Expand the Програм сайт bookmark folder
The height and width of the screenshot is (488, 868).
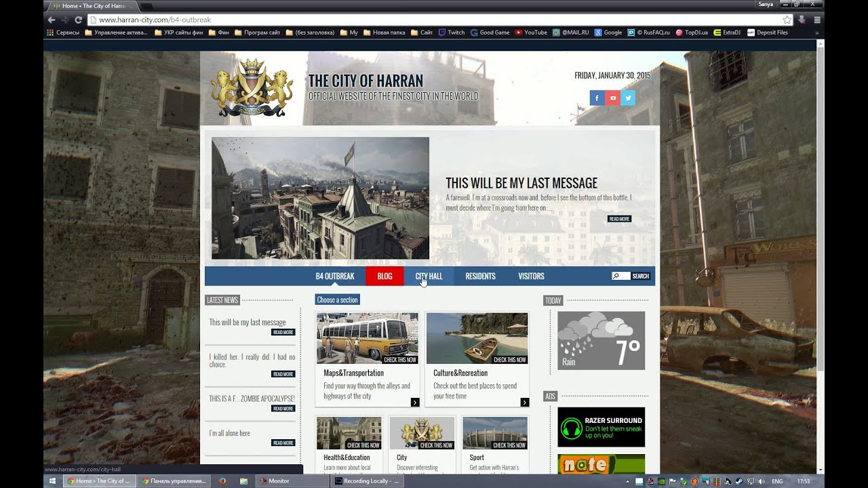click(258, 33)
